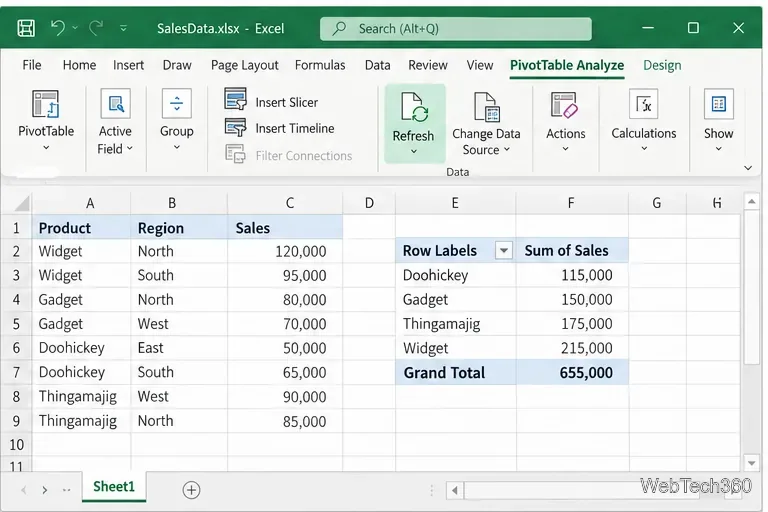Click the Refresh icon
The height and width of the screenshot is (512, 768).
(x=414, y=106)
